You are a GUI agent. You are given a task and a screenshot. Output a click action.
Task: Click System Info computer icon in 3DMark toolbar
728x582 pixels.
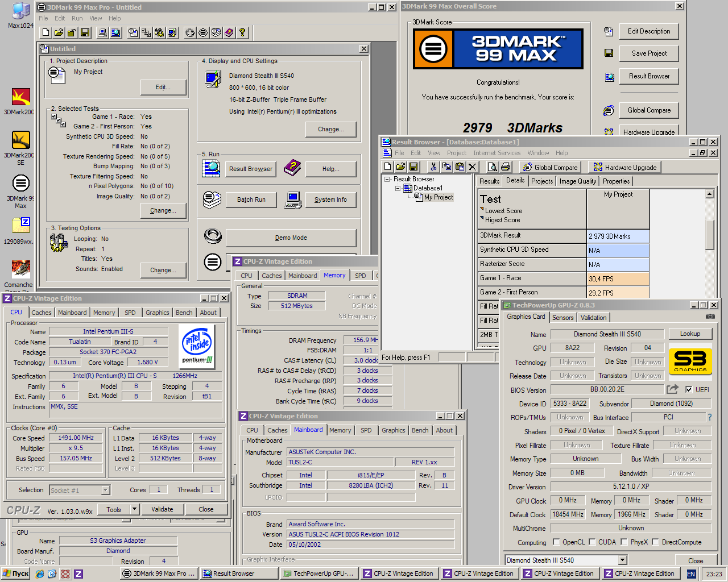pos(102,33)
